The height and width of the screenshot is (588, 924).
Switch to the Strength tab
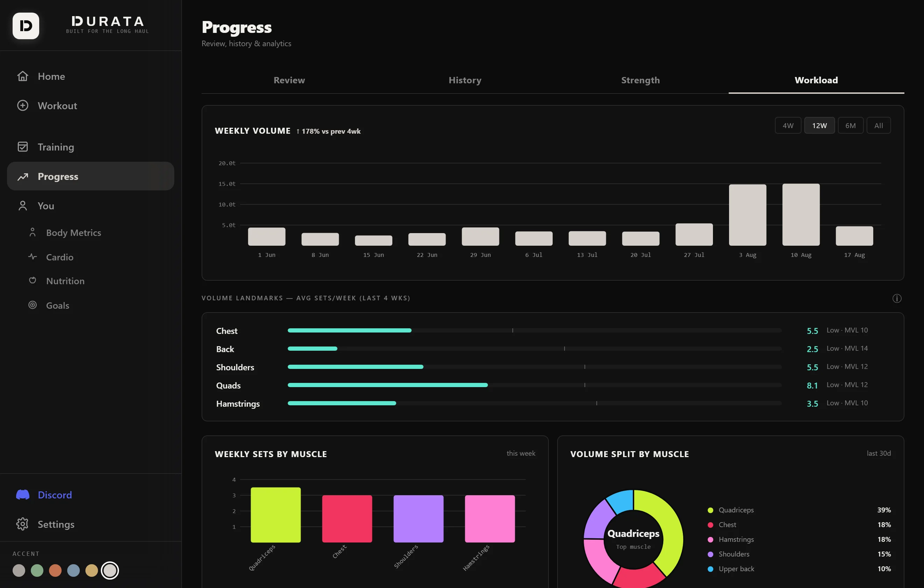click(640, 80)
